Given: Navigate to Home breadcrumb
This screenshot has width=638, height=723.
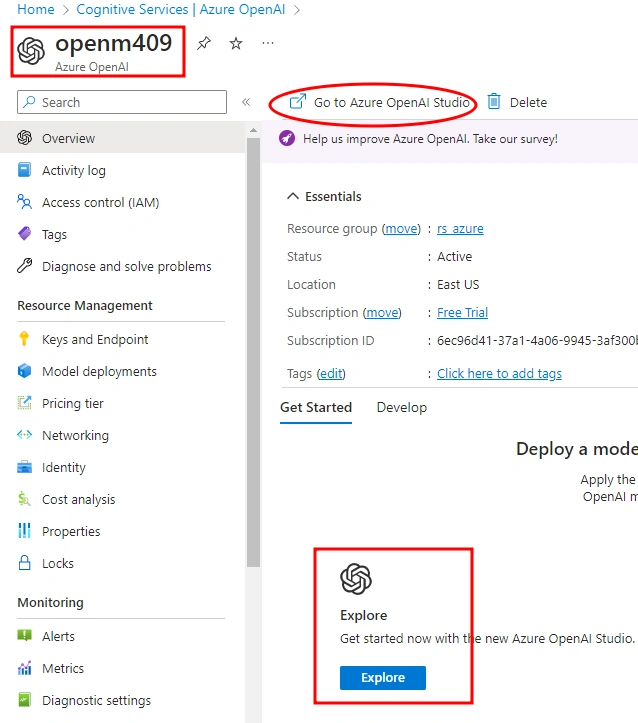Looking at the screenshot, I should [36, 9].
